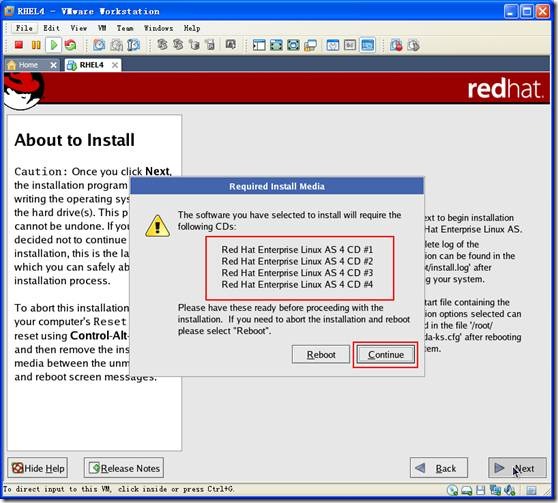
Task: Maximize the VMware Workstation window
Action: pos(527,11)
